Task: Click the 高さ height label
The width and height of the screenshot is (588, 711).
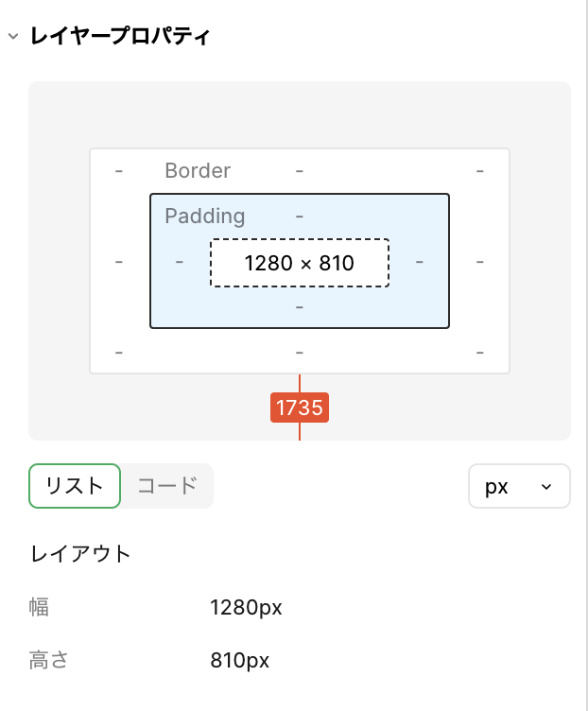Action: (x=49, y=660)
